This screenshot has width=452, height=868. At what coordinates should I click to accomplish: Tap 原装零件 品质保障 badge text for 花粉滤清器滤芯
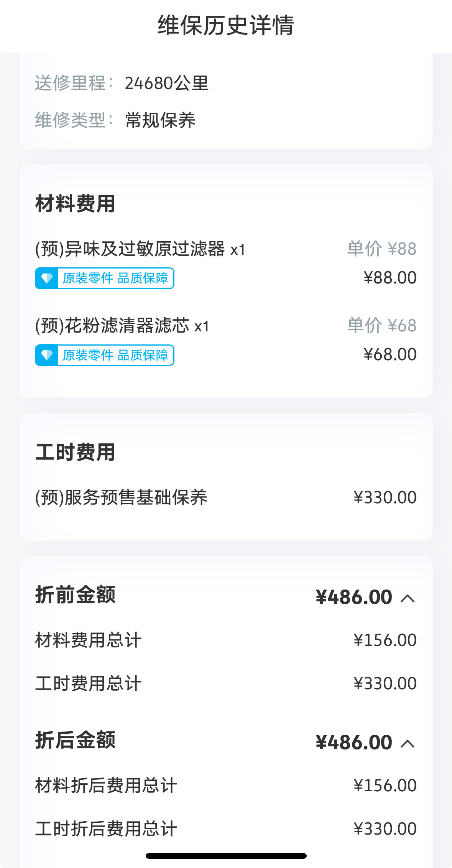tap(115, 355)
